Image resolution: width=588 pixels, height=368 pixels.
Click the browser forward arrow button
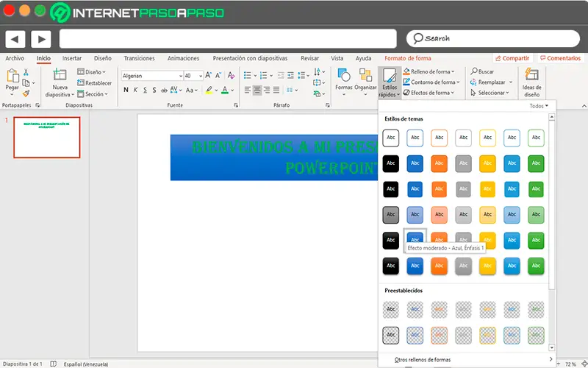(41, 39)
